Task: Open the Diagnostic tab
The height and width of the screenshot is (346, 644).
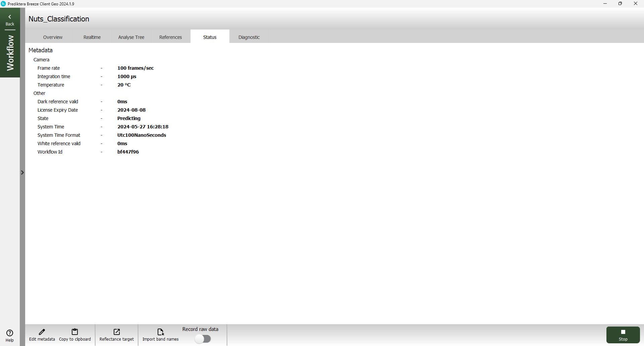Action: pyautogui.click(x=249, y=37)
